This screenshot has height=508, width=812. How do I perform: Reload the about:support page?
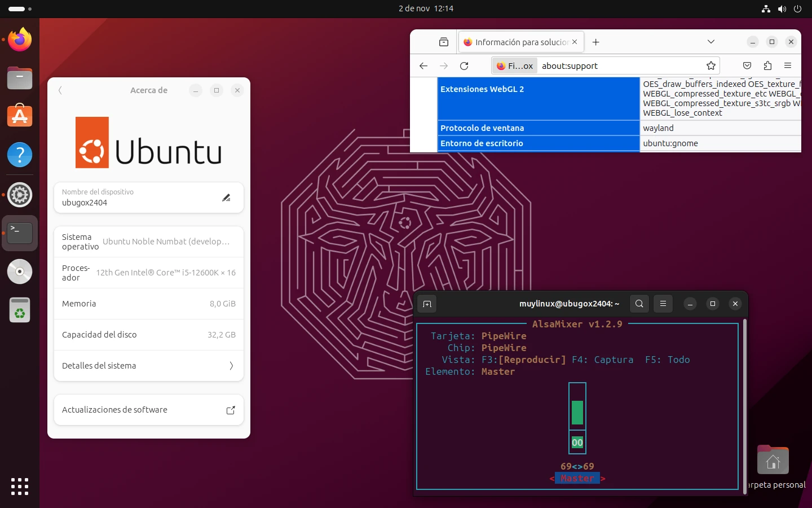tap(464, 65)
